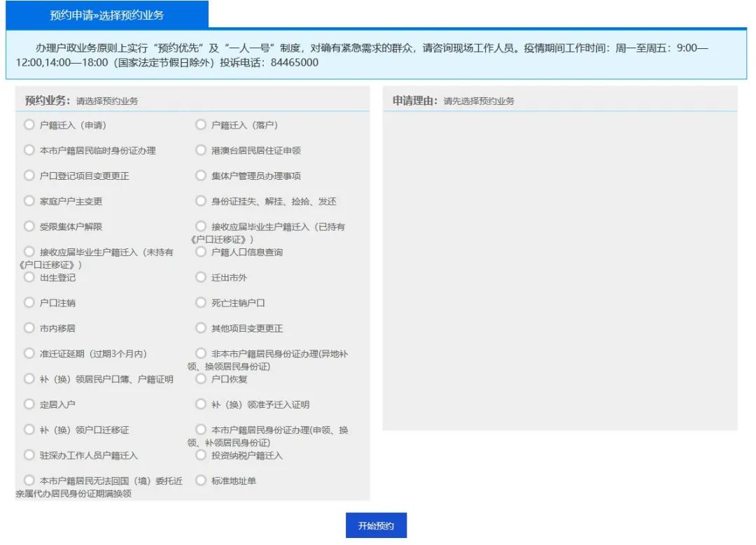756x545 pixels.
Task: Pick 身份证挂失、解挂、捡拾、发还 option
Action: [x=201, y=201]
